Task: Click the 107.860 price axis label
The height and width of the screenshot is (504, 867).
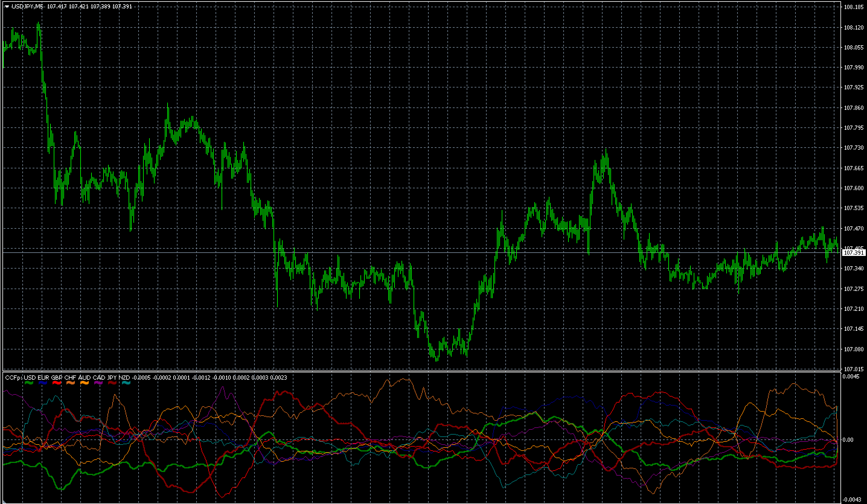Action: click(x=854, y=108)
